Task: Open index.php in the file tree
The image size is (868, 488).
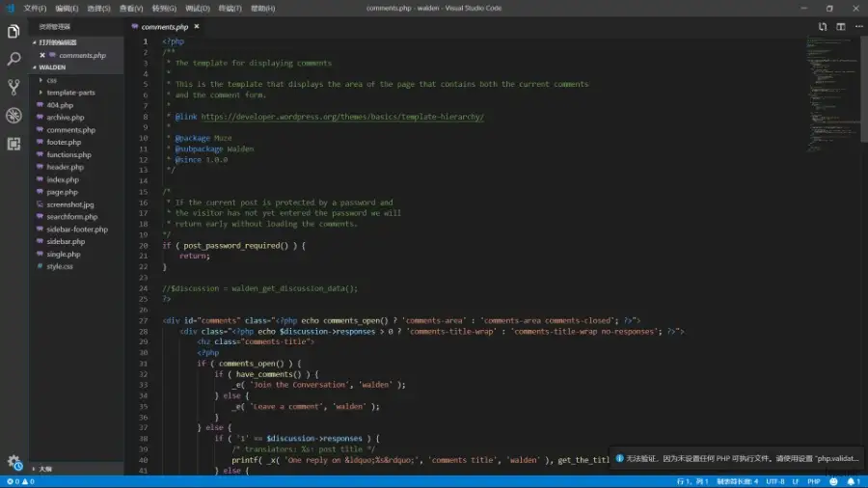Action: tap(63, 179)
